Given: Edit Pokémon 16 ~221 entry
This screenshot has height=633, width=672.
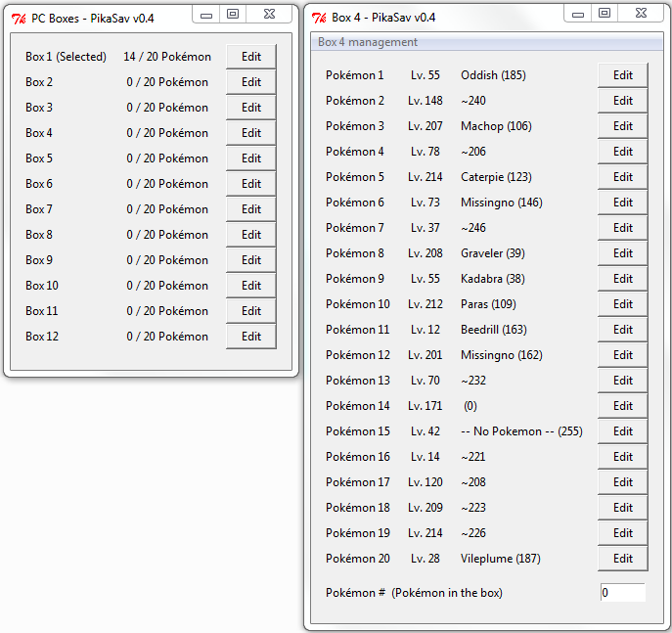Looking at the screenshot, I should 623,457.
